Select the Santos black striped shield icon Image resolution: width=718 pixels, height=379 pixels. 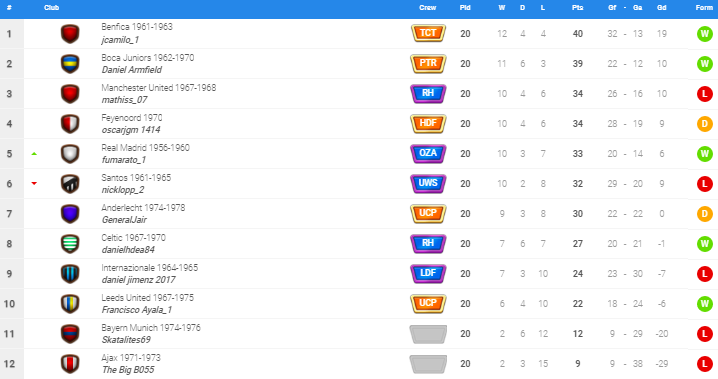pyautogui.click(x=70, y=184)
